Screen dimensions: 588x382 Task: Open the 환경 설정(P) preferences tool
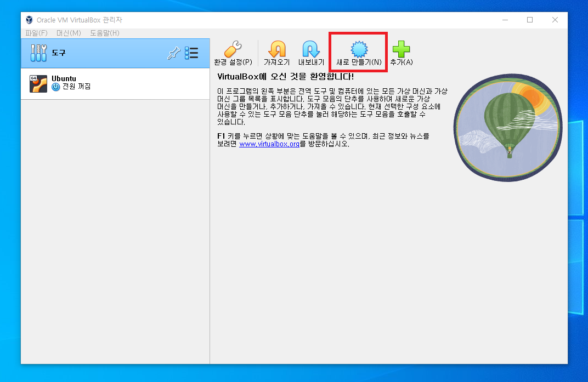coord(233,53)
